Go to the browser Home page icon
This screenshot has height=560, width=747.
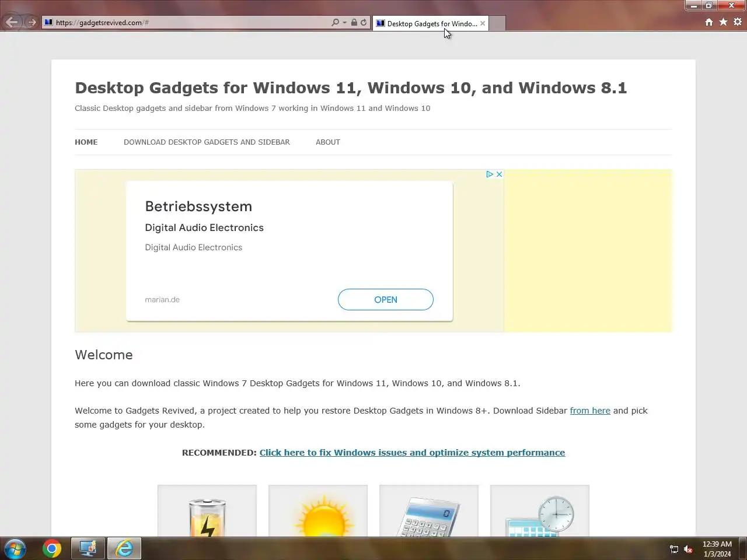(708, 22)
